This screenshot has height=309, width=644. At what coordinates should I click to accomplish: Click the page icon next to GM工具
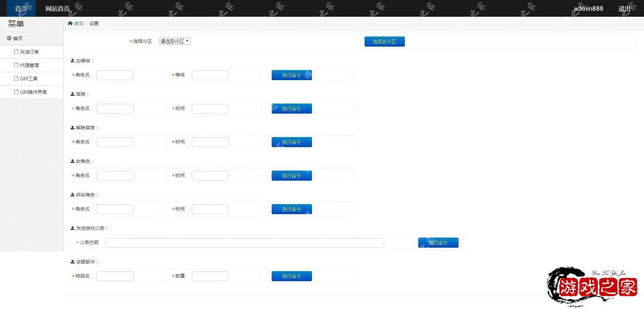[16, 78]
